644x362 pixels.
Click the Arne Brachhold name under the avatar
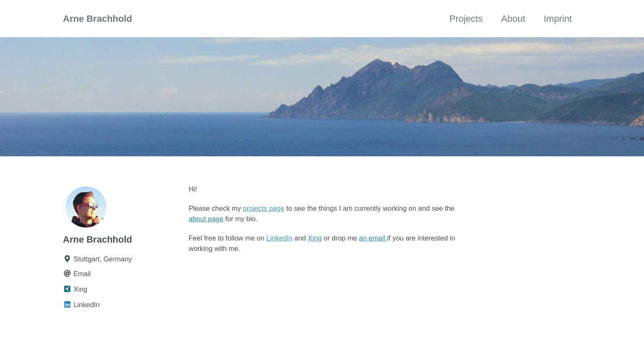[x=97, y=239]
